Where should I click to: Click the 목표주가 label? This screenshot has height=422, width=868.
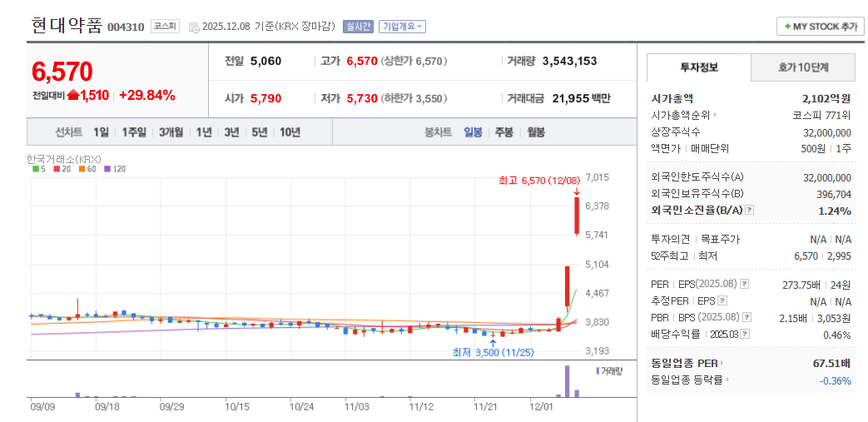click(720, 239)
